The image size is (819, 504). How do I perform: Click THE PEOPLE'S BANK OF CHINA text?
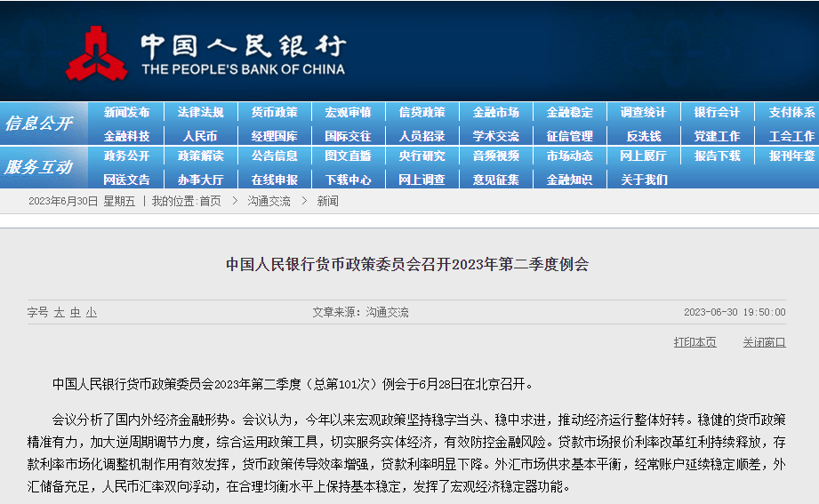tap(244, 69)
